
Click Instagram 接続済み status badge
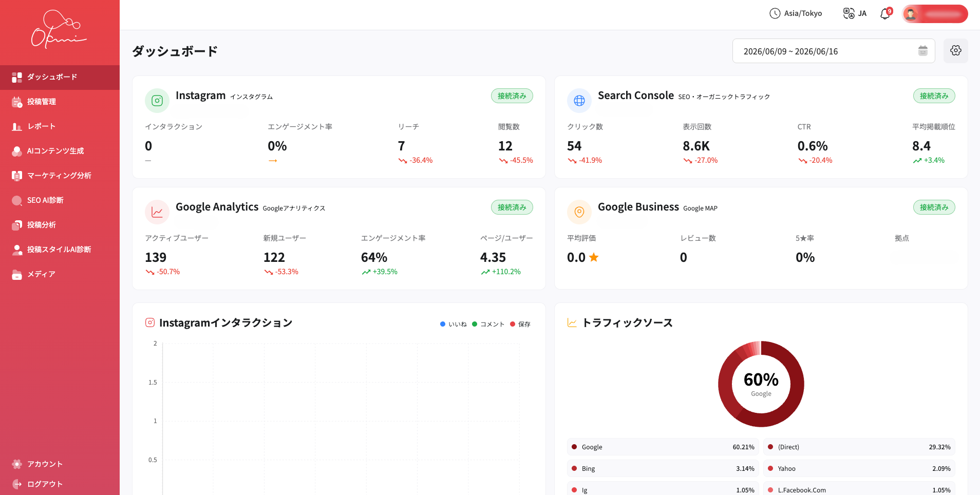tap(512, 96)
